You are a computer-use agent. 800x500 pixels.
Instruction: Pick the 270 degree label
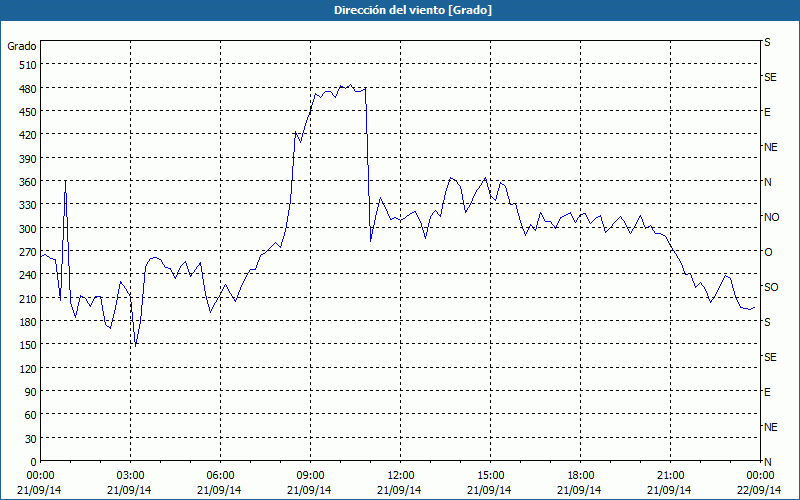pyautogui.click(x=28, y=252)
